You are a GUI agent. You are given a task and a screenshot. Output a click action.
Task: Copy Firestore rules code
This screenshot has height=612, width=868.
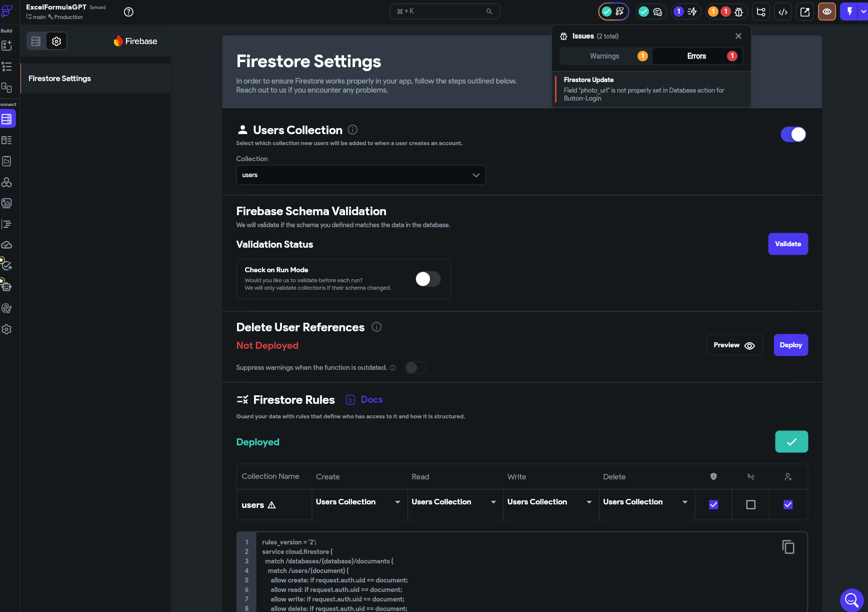788,547
